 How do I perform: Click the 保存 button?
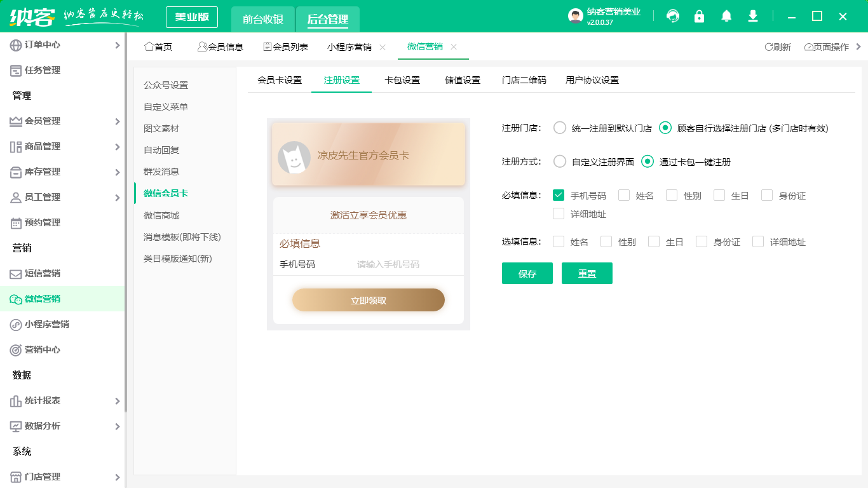(x=527, y=273)
